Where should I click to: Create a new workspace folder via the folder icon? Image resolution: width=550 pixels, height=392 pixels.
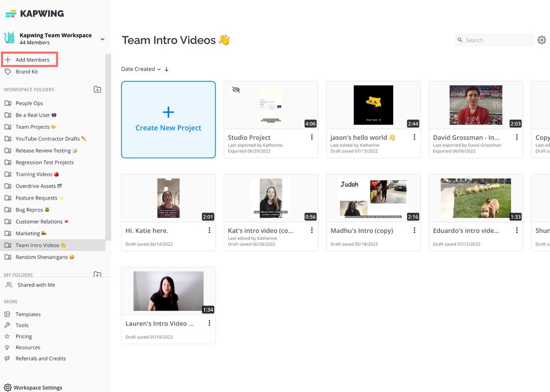(96, 89)
